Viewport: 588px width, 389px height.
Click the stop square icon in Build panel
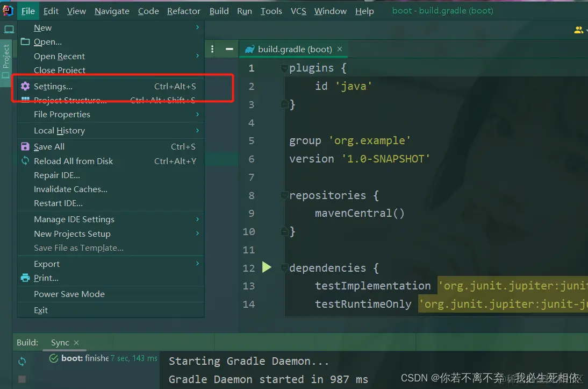point(22,379)
